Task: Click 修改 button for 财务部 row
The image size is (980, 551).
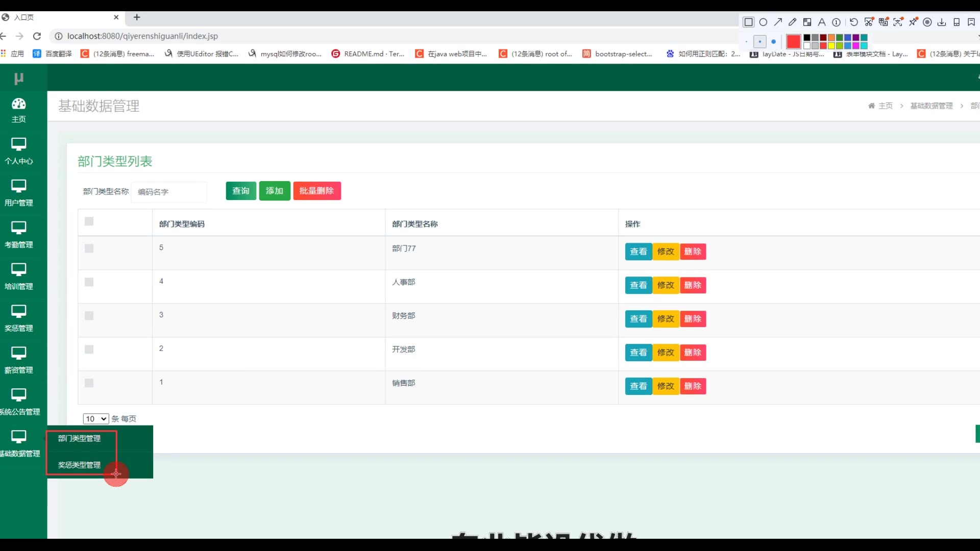Action: pos(666,319)
